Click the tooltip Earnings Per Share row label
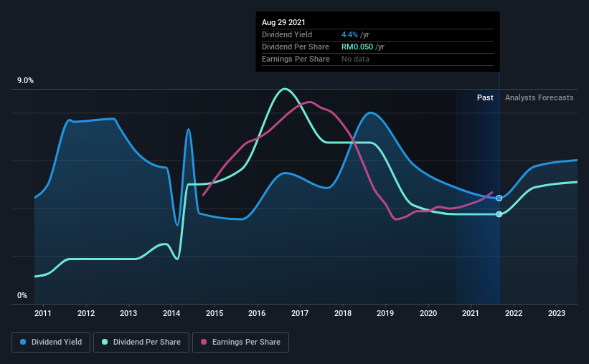The height and width of the screenshot is (364, 589). pyautogui.click(x=296, y=59)
